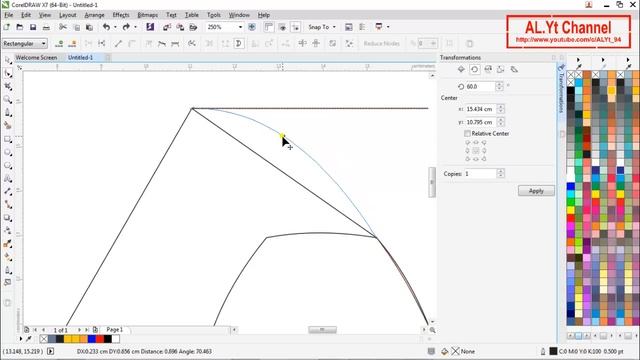Click the blue swatch in document palette

pos(92,339)
